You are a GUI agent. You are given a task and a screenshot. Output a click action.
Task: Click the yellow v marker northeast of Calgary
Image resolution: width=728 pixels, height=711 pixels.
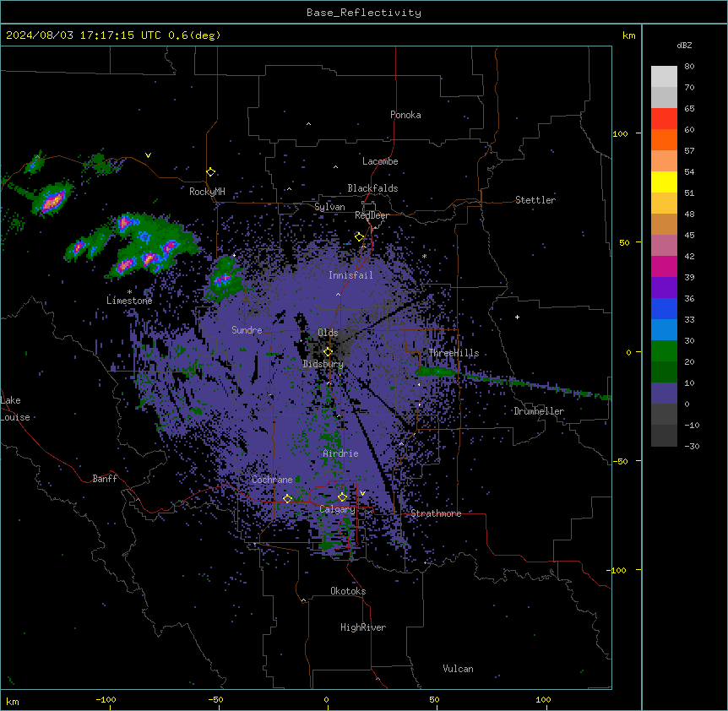(362, 493)
